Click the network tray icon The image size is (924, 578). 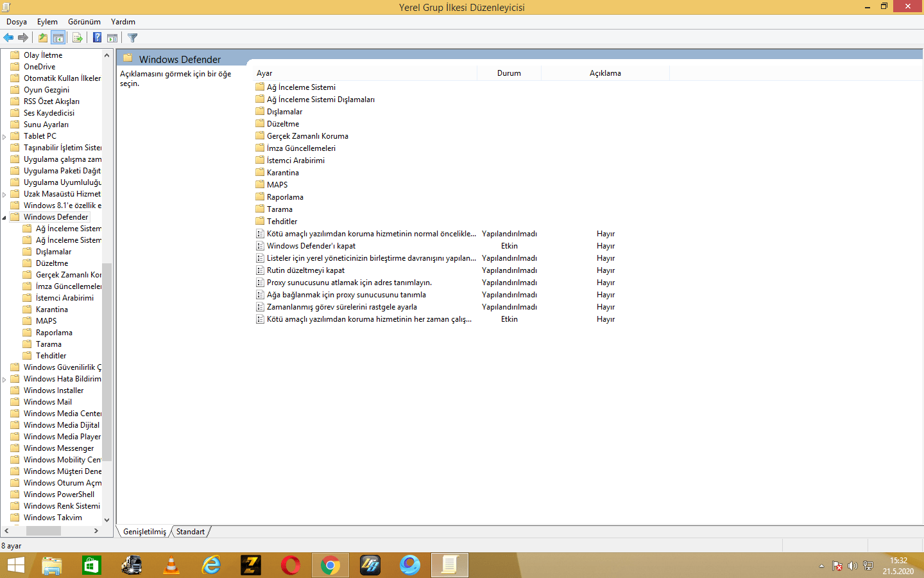click(868, 566)
